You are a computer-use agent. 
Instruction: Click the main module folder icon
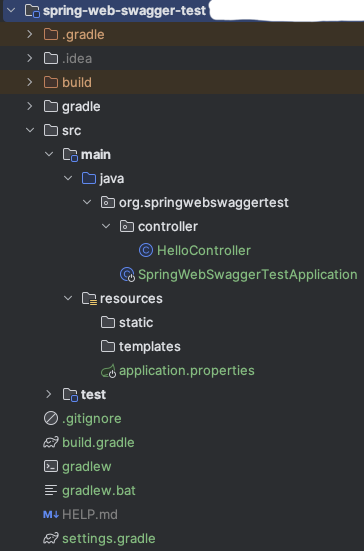click(70, 155)
